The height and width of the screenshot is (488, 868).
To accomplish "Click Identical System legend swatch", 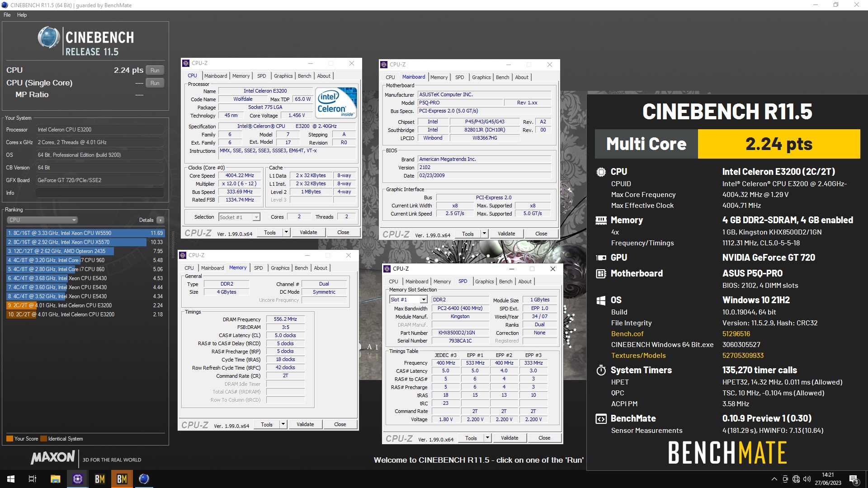I will tap(44, 439).
